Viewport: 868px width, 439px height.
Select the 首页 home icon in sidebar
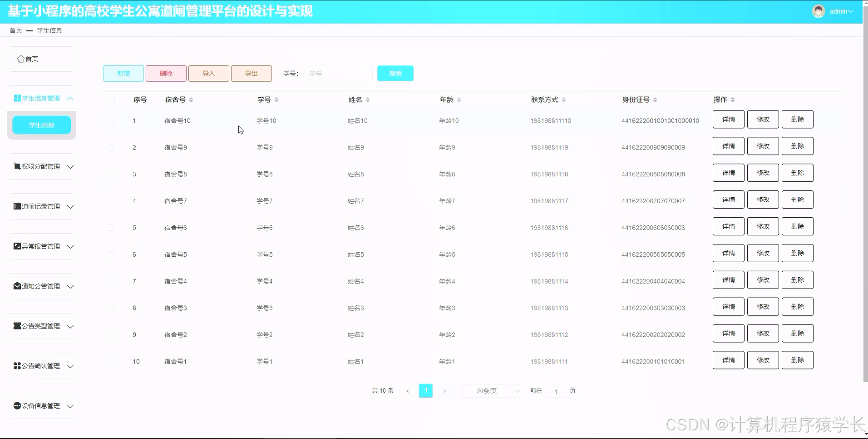click(20, 58)
